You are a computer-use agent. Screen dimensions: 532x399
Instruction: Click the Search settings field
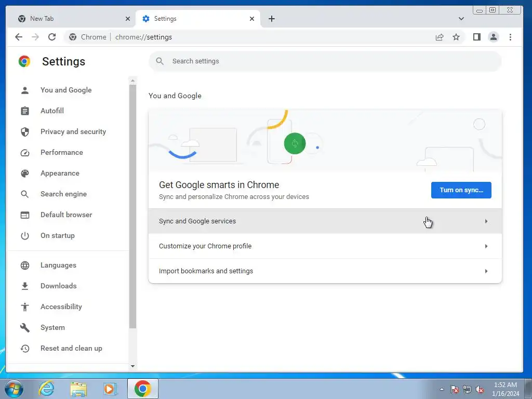tap(325, 61)
